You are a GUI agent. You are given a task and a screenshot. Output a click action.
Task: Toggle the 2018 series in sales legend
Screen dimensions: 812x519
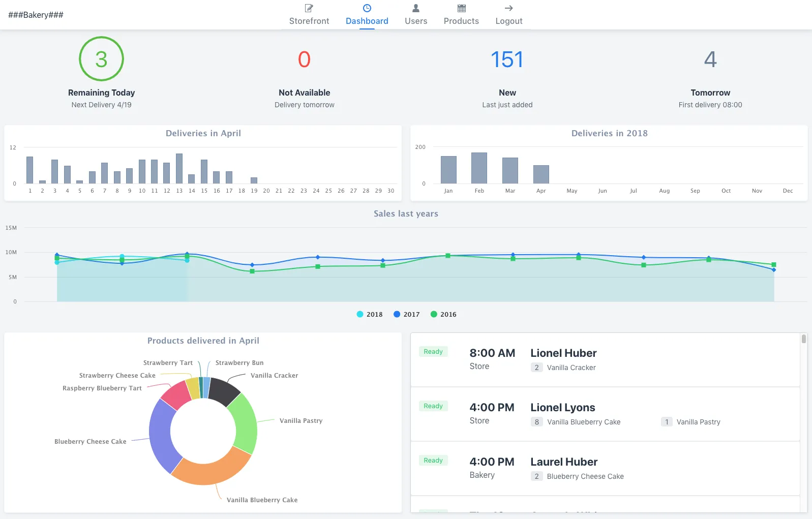click(x=370, y=315)
